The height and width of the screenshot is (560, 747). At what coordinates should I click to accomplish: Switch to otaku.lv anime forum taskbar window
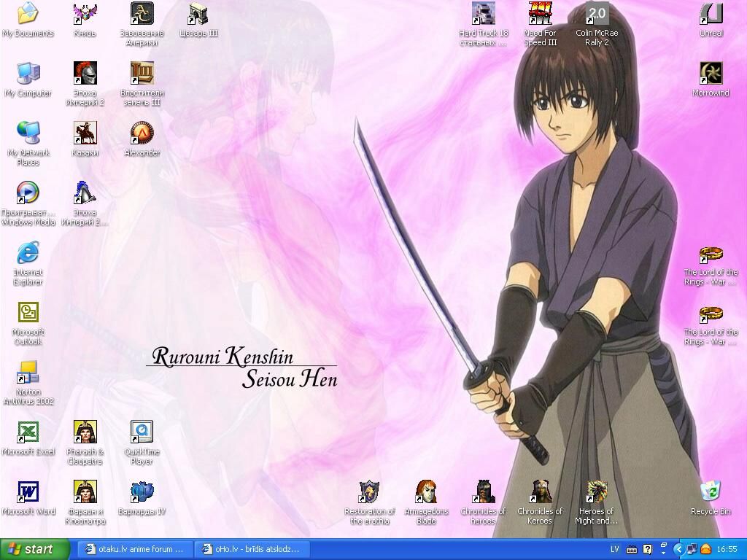point(134,550)
